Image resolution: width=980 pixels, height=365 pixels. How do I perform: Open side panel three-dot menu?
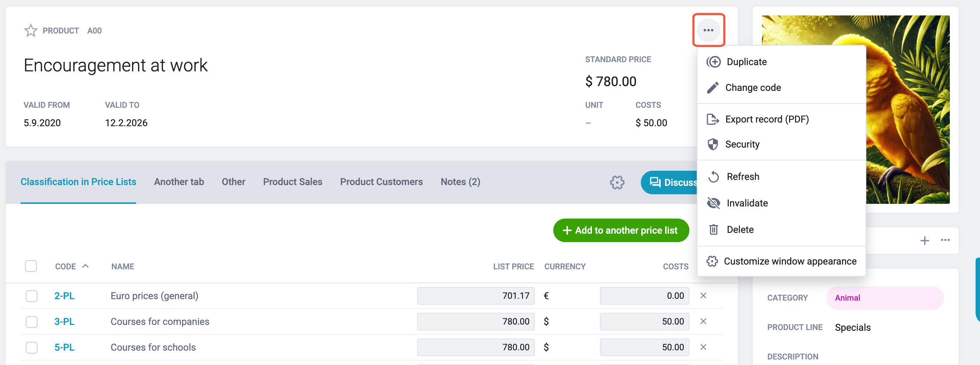pos(945,240)
